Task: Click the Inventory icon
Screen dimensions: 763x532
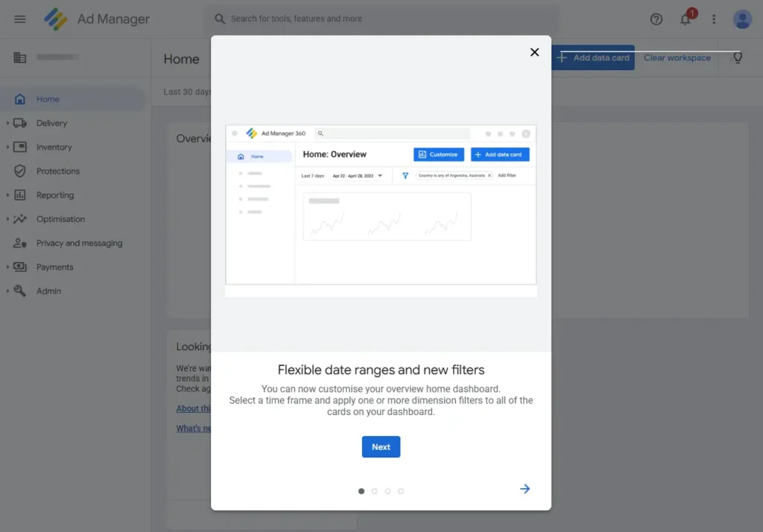Action: coord(20,147)
